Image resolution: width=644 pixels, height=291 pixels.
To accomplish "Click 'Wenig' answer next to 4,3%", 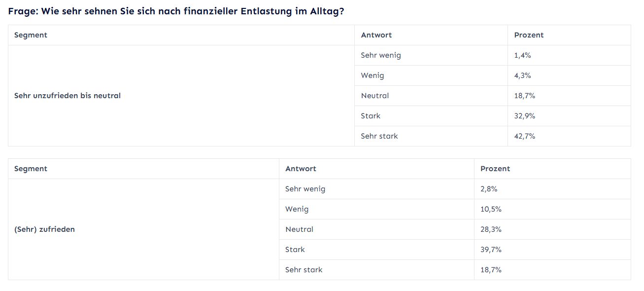I will click(373, 75).
